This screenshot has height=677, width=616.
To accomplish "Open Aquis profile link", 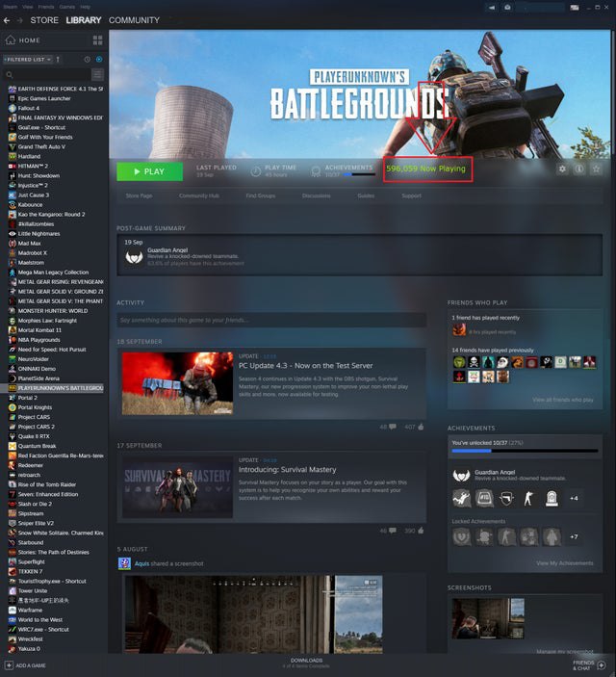I will [x=142, y=563].
